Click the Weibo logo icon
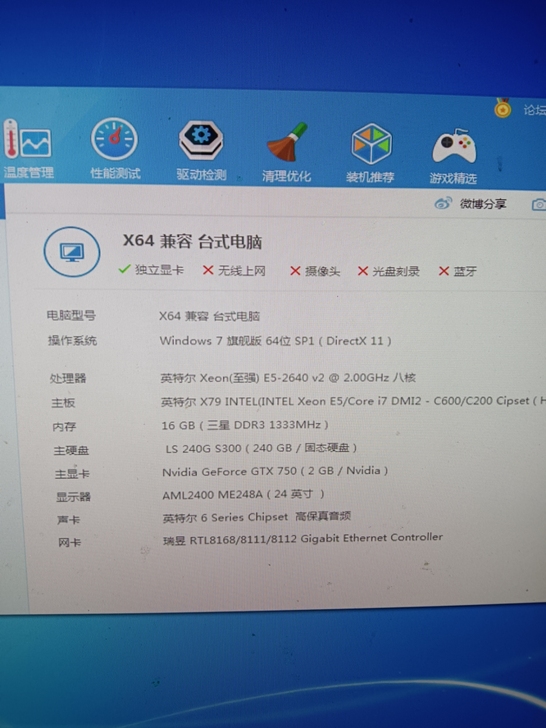The image size is (546, 728). pos(443,203)
